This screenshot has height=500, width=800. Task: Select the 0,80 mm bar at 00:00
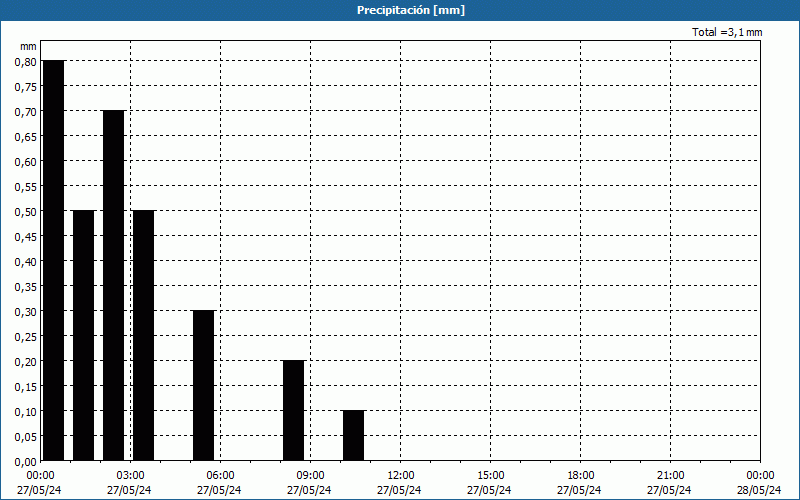(x=54, y=260)
